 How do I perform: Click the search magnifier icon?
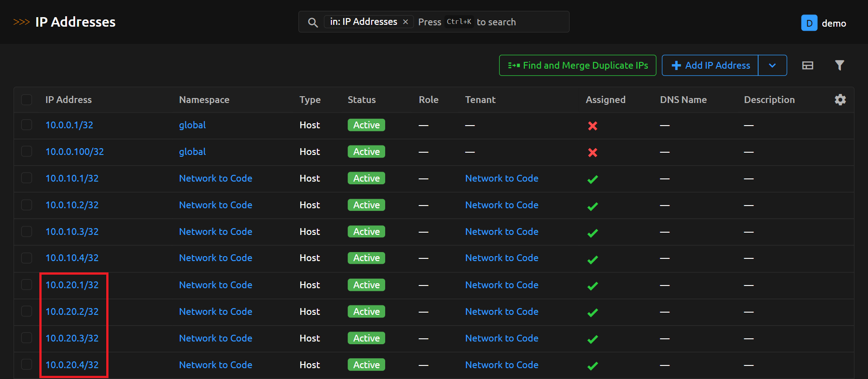click(312, 22)
